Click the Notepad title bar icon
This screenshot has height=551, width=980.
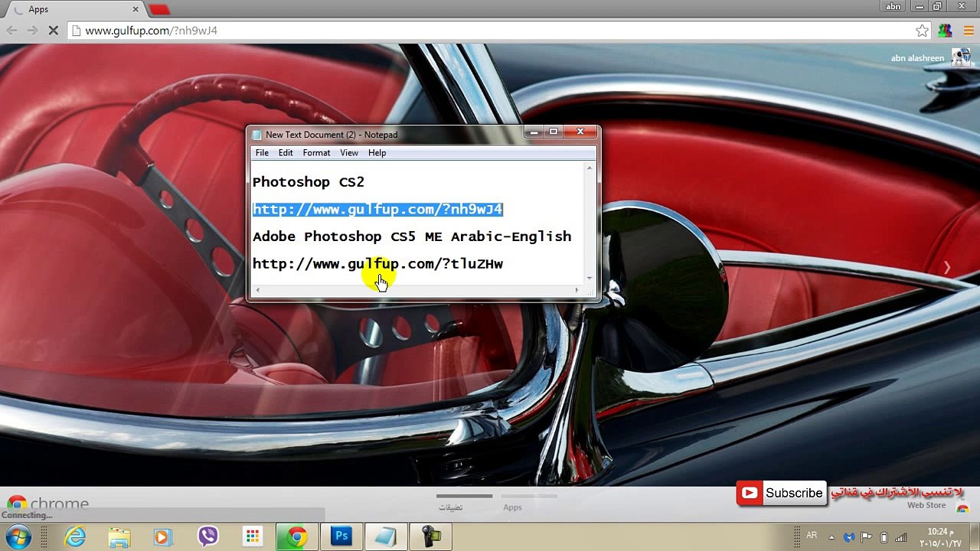click(257, 135)
